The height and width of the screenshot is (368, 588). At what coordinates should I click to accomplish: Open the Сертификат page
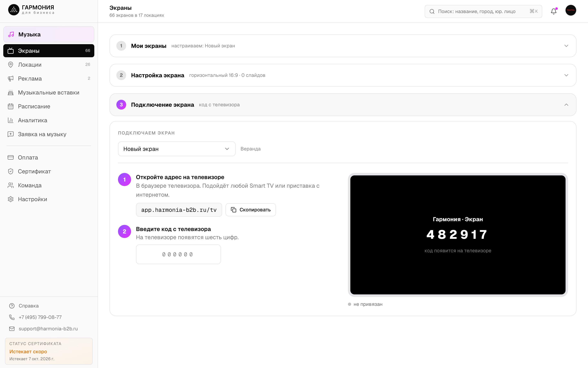(x=49, y=171)
